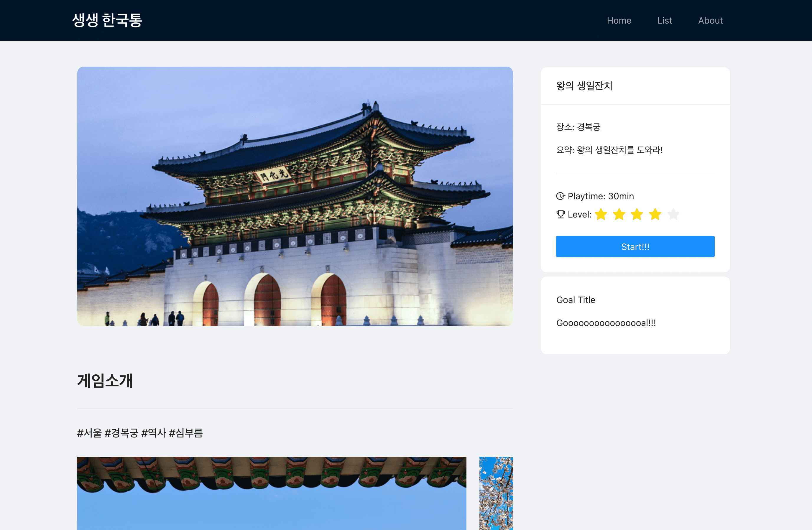The image size is (812, 530).
Task: Select the third yellow star
Action: coord(637,215)
